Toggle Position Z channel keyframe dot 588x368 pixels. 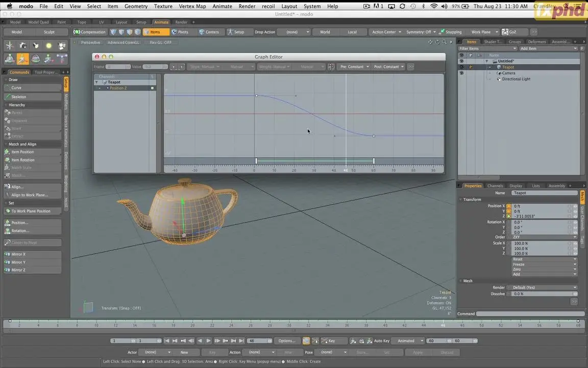click(x=509, y=216)
